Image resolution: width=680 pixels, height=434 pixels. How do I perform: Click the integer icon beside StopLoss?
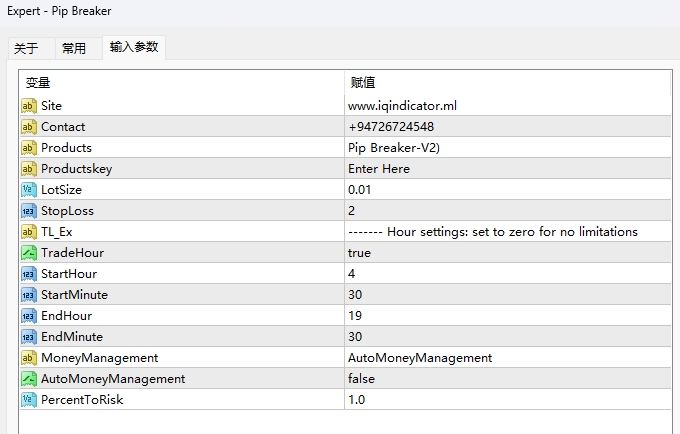(28, 210)
